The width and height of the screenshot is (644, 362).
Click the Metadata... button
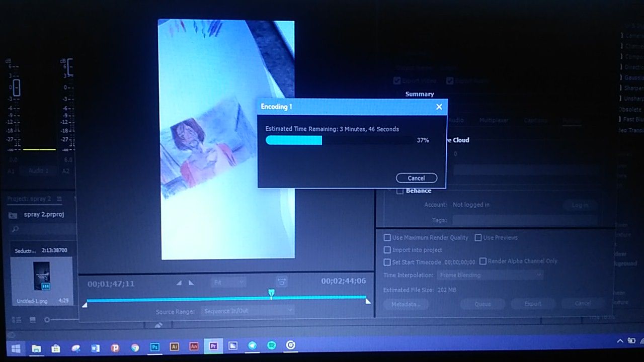tap(405, 304)
